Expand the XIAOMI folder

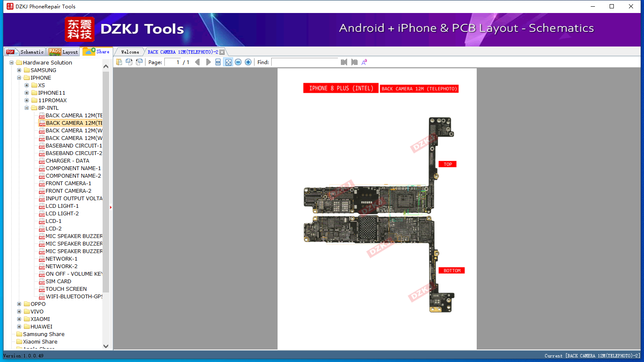pos(19,319)
